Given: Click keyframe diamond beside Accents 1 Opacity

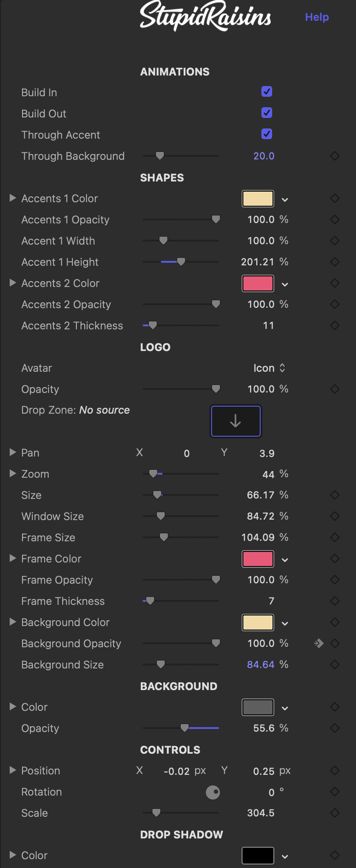Looking at the screenshot, I should pos(335,219).
